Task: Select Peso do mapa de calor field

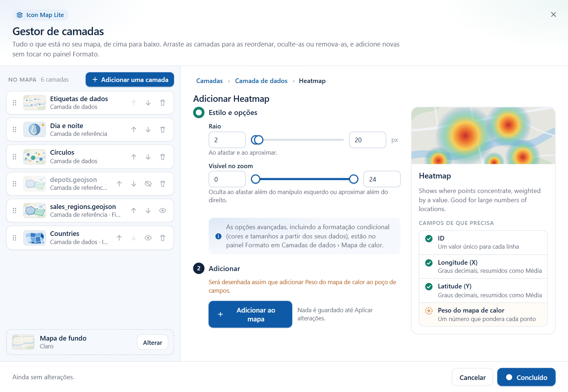Action: pyautogui.click(x=483, y=314)
